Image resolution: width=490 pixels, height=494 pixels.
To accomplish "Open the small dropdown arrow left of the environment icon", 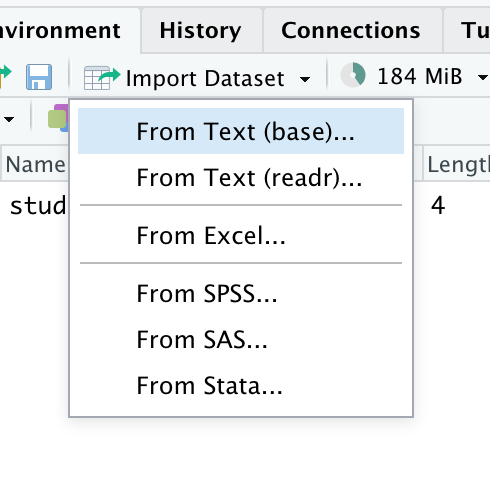I will tap(9, 119).
